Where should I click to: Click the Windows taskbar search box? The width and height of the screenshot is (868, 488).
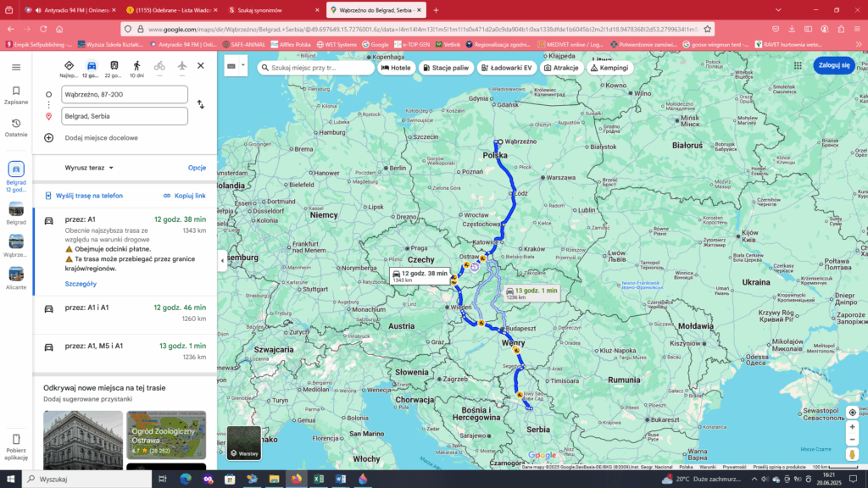pos(88,480)
